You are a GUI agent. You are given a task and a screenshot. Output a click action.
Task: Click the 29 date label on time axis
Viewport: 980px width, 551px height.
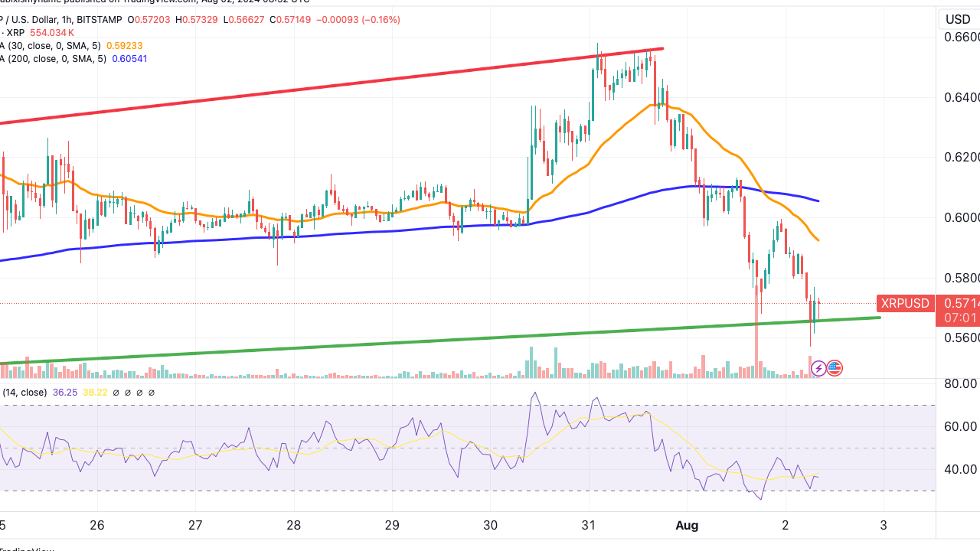coord(392,526)
